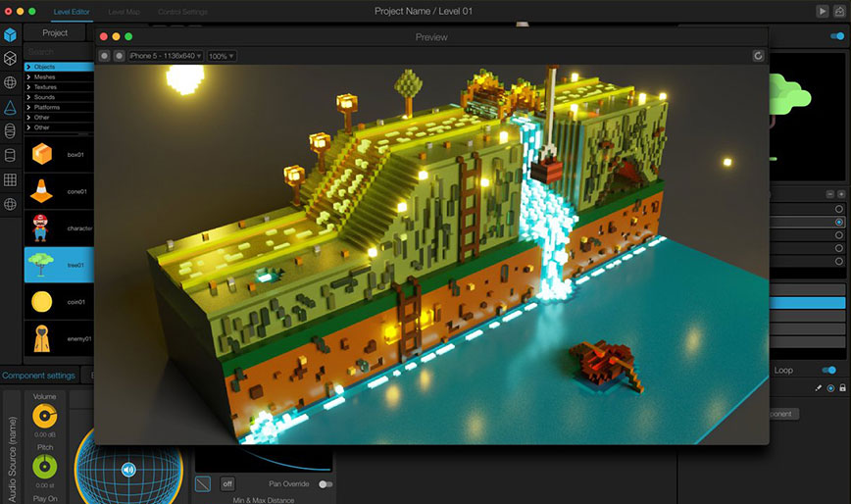Open the Component settings tab
Screen dimensions: 851x504
[38, 376]
